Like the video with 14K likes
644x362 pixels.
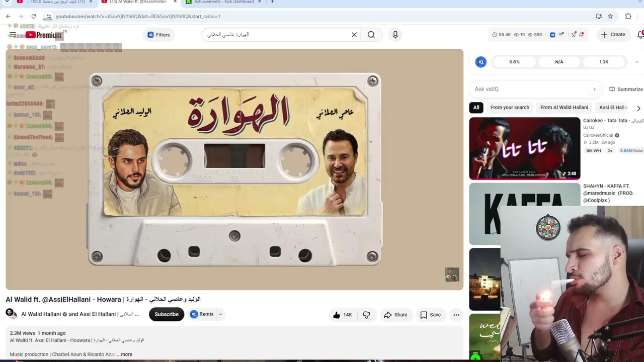click(342, 315)
